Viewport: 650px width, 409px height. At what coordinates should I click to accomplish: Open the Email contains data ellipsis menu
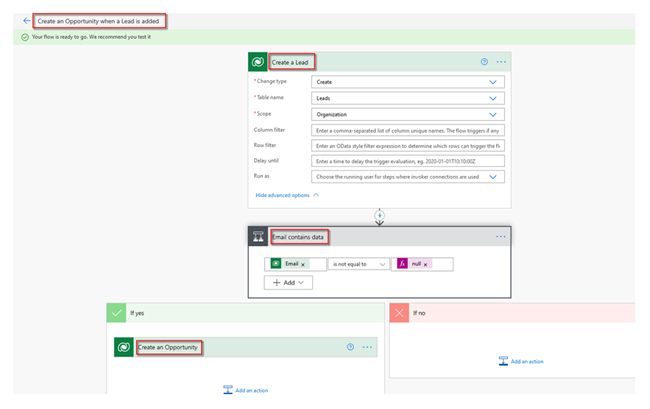click(501, 237)
